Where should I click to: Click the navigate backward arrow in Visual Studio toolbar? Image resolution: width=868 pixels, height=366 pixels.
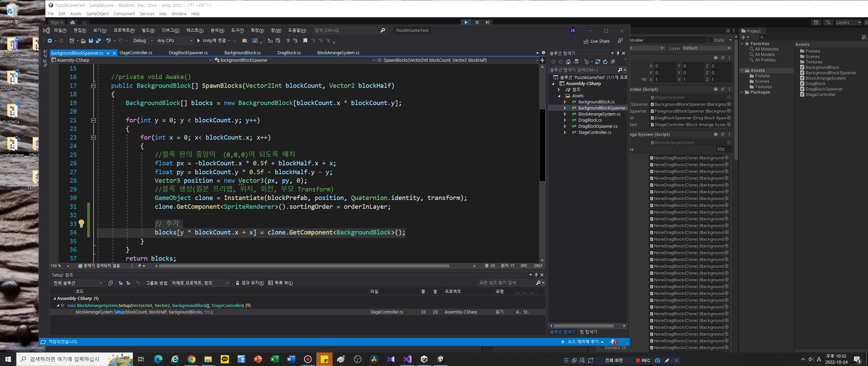pos(50,41)
